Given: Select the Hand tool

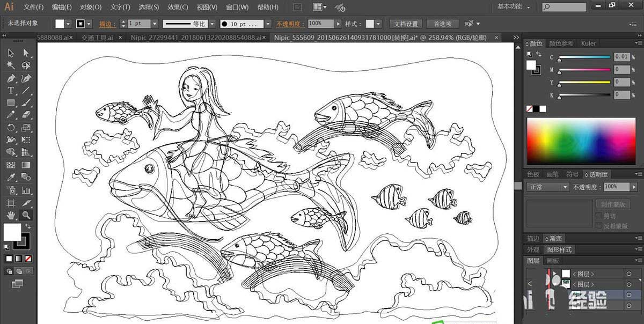Looking at the screenshot, I should pyautogui.click(x=11, y=215).
